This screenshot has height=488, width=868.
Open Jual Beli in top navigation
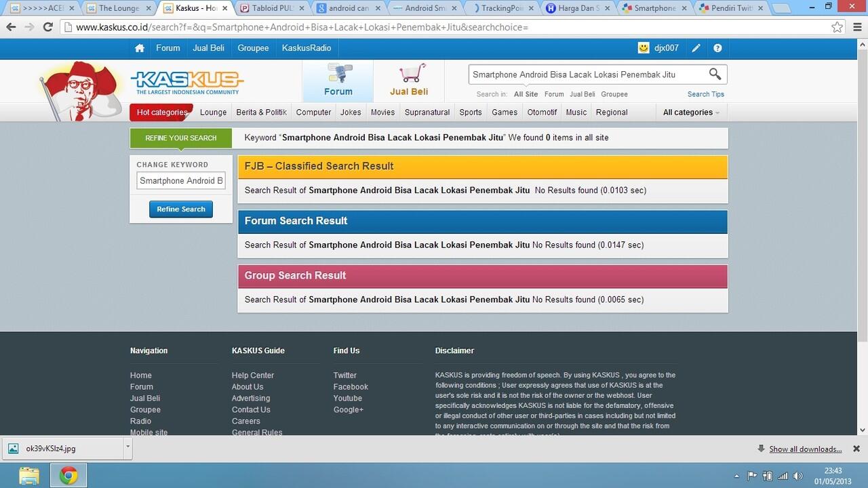coord(208,48)
